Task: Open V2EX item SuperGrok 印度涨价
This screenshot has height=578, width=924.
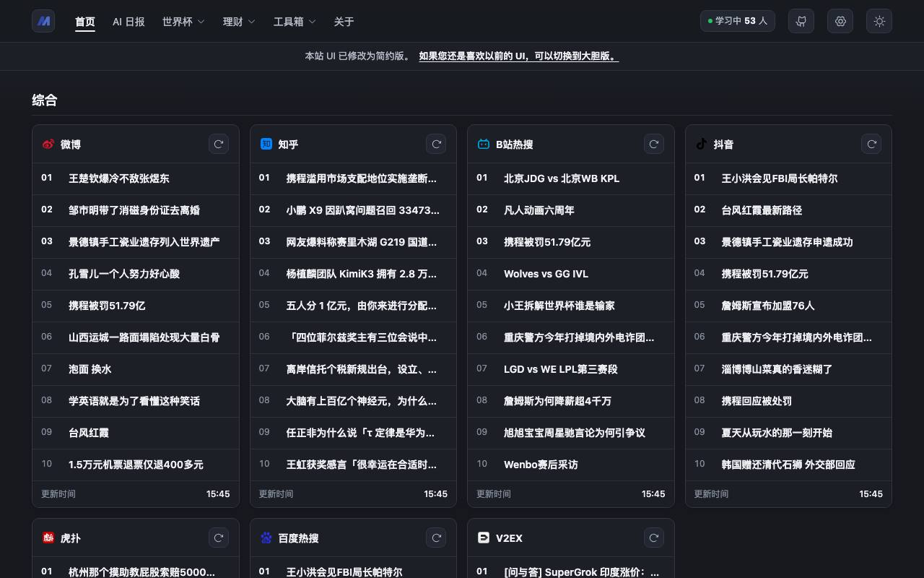Action: point(571,568)
